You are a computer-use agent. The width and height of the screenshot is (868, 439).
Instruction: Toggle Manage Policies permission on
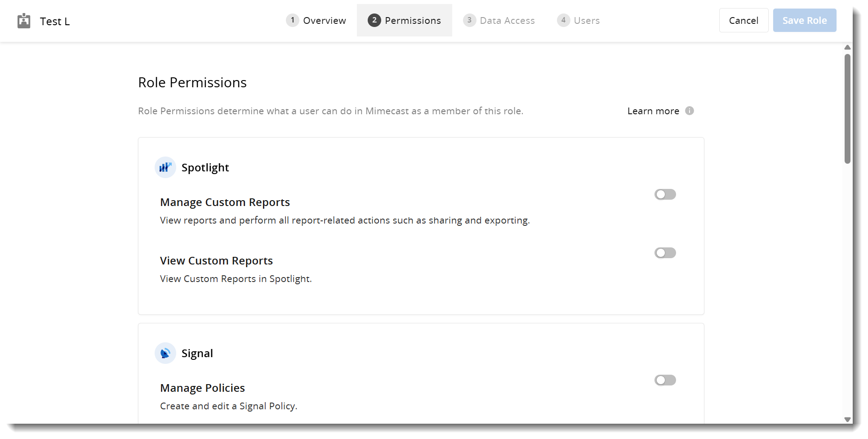[665, 380]
